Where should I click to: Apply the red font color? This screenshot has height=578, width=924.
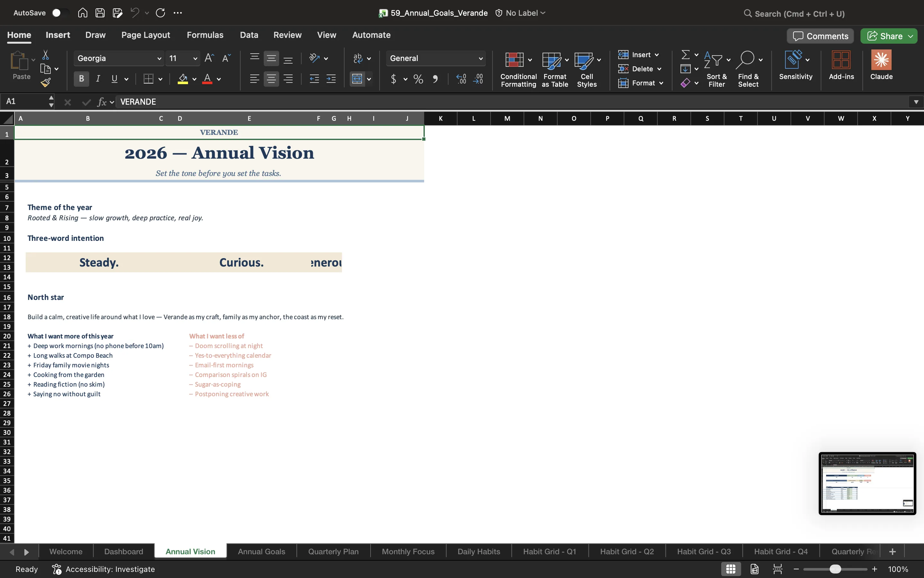207,79
